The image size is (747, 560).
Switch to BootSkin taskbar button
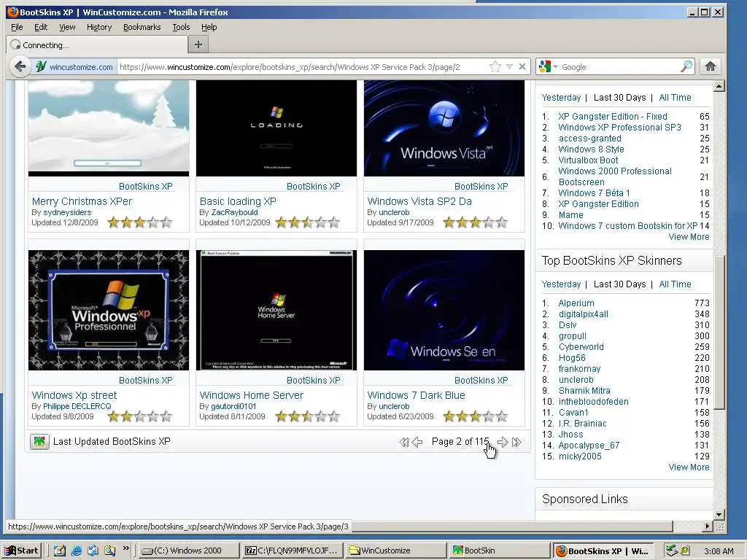click(x=500, y=551)
